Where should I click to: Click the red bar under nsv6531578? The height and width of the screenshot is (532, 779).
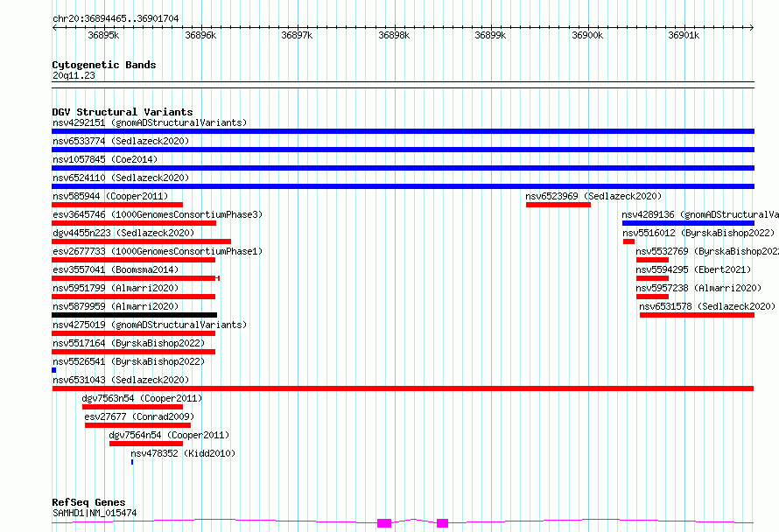point(697,315)
